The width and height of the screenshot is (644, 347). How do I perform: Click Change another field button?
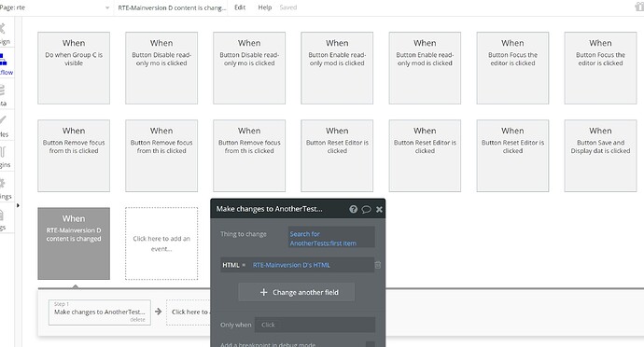pyautogui.click(x=297, y=292)
